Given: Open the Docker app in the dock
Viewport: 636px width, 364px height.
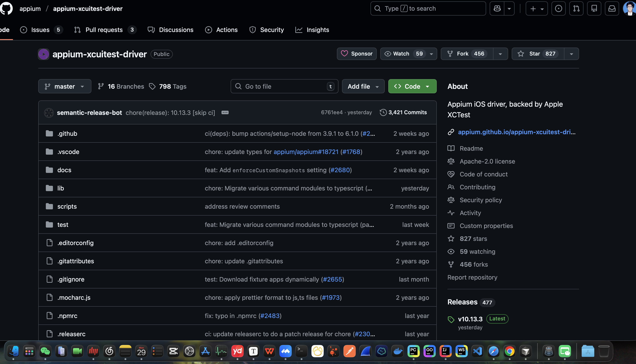Looking at the screenshot, I should tap(397, 351).
